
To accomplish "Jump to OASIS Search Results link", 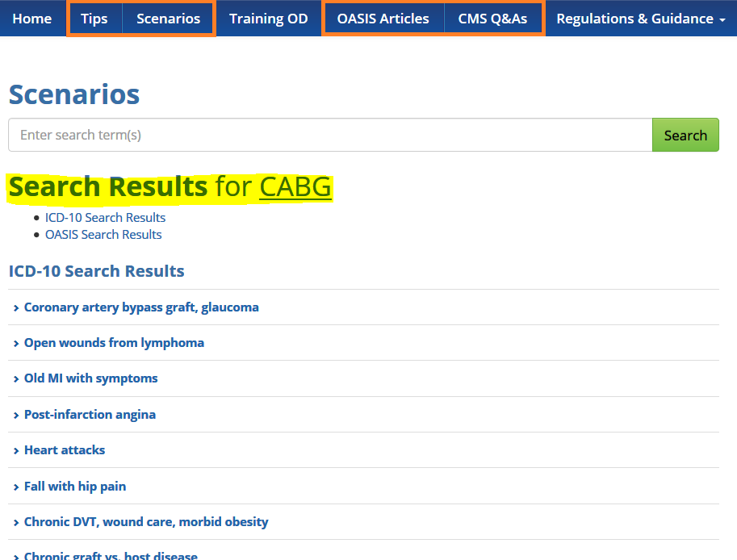I will click(x=103, y=235).
